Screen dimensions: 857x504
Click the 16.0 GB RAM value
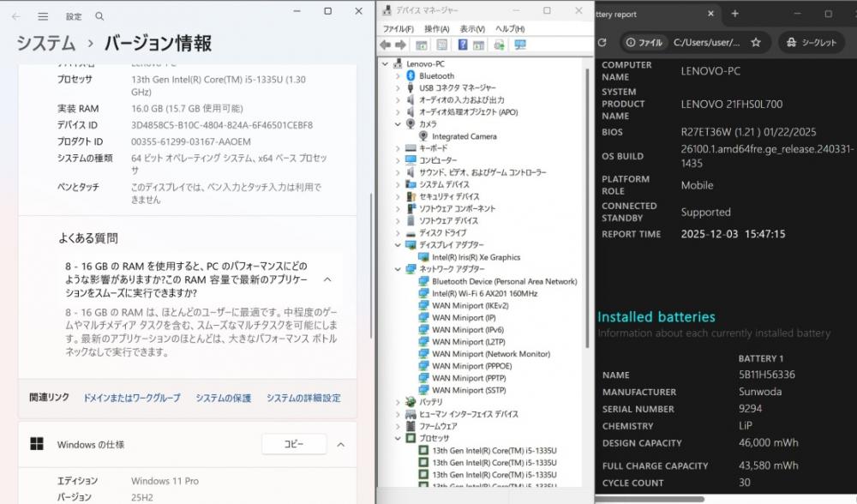[x=187, y=108]
